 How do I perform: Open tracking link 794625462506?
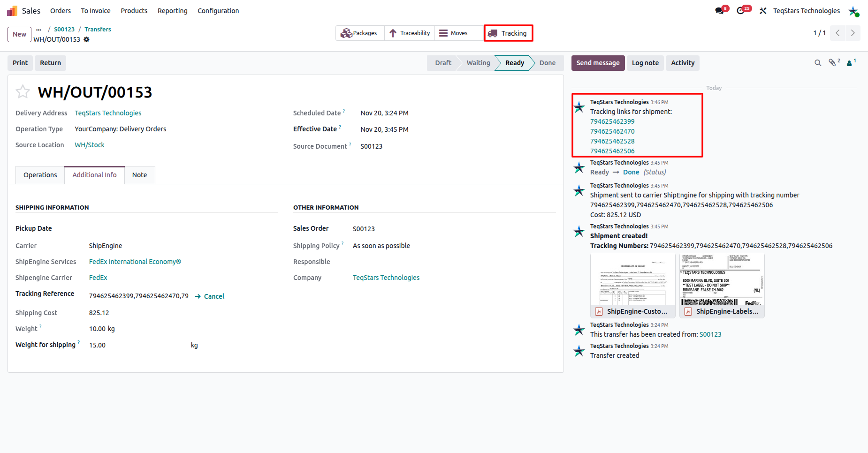(612, 151)
